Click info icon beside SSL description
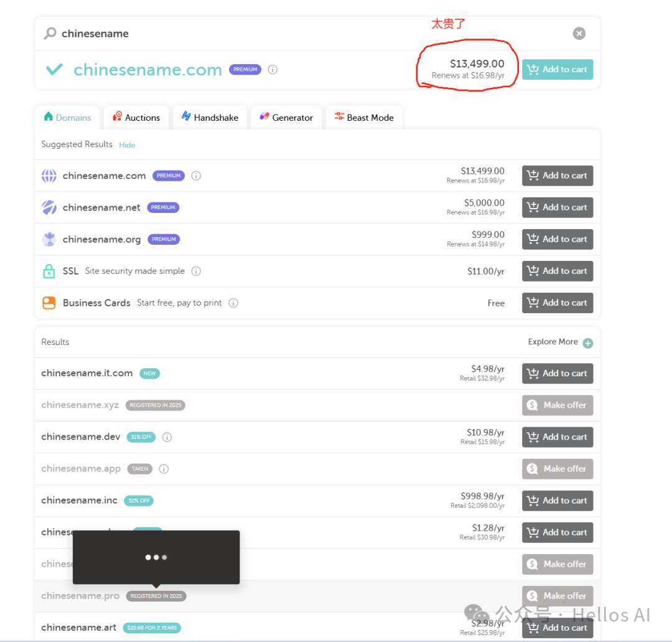The height and width of the screenshot is (642, 672). tap(196, 271)
